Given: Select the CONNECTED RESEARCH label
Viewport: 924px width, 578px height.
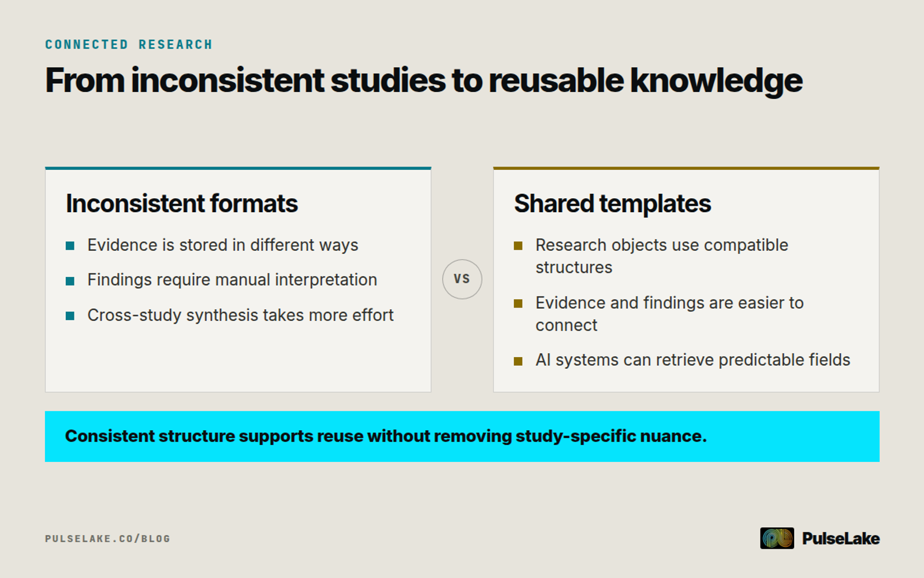Looking at the screenshot, I should coord(129,45).
